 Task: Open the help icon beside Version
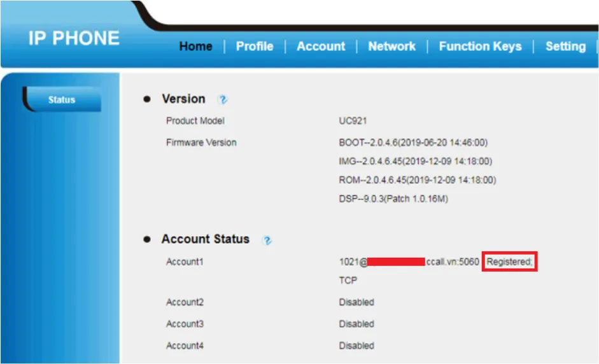click(x=222, y=100)
